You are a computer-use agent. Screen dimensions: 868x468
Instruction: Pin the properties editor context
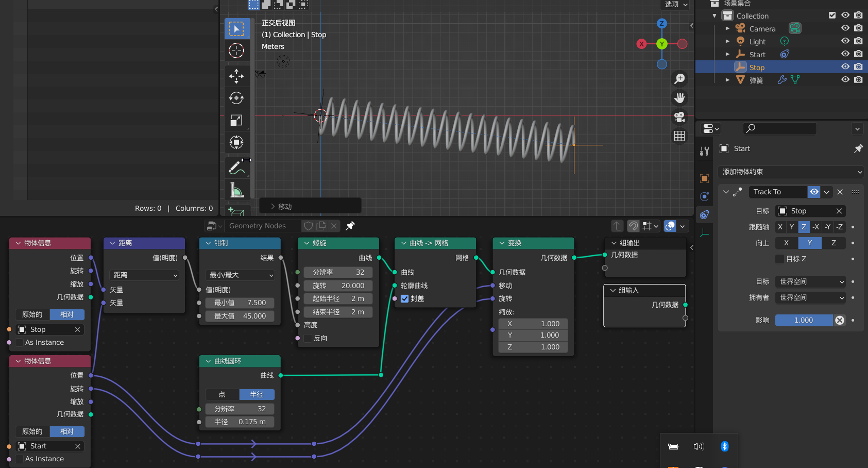tap(858, 148)
